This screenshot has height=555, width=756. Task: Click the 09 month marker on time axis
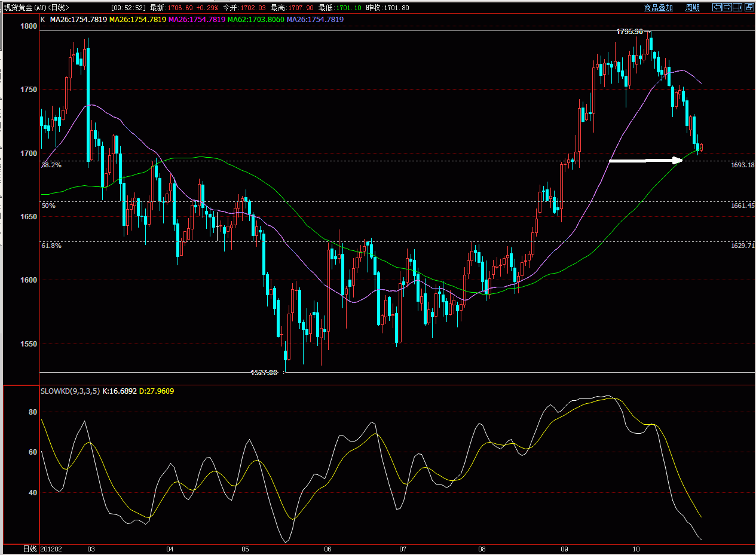coord(564,548)
